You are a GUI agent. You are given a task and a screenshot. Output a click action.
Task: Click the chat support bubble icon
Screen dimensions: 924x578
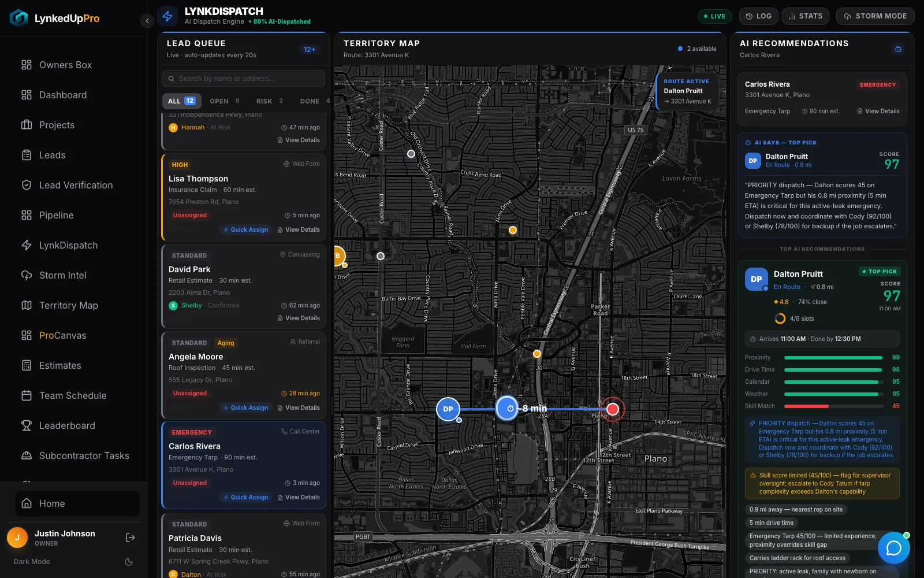point(893,547)
